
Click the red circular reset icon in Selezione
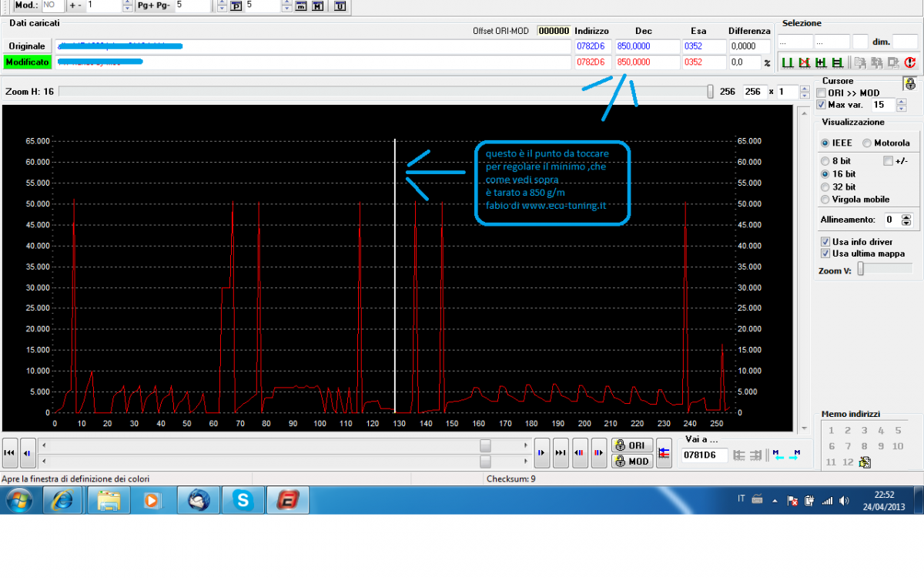[910, 62]
